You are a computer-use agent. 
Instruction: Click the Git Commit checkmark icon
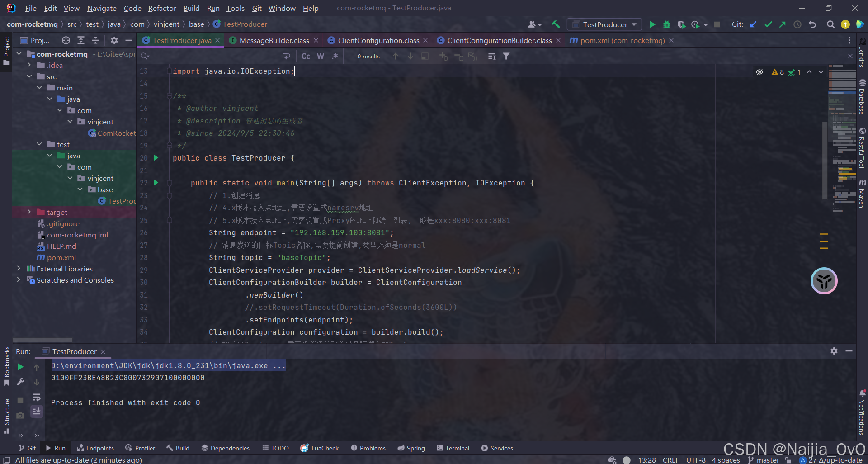(768, 24)
